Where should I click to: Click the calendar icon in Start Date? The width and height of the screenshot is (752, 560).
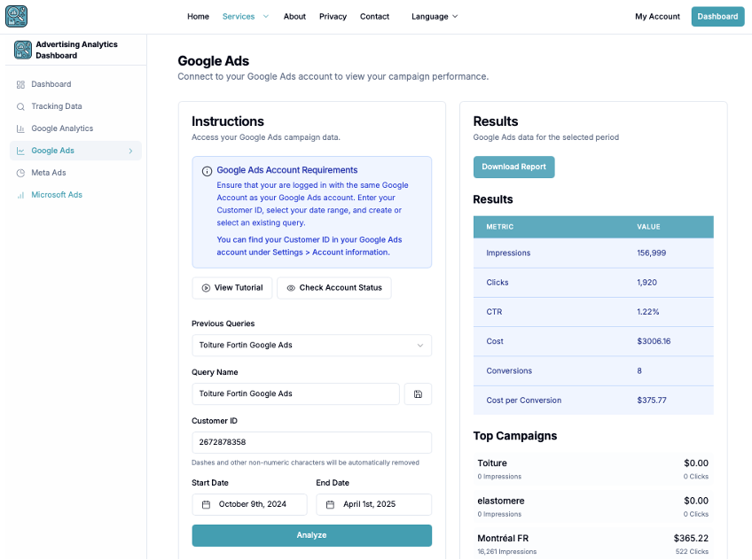tap(206, 504)
